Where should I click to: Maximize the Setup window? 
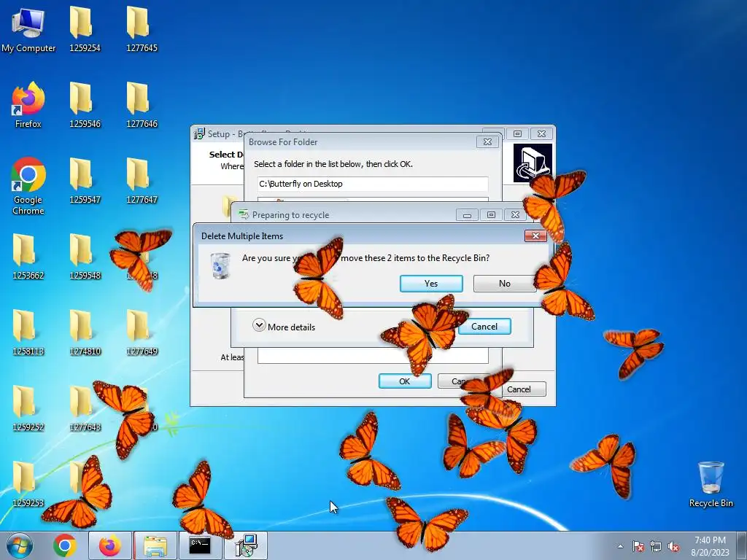click(517, 134)
